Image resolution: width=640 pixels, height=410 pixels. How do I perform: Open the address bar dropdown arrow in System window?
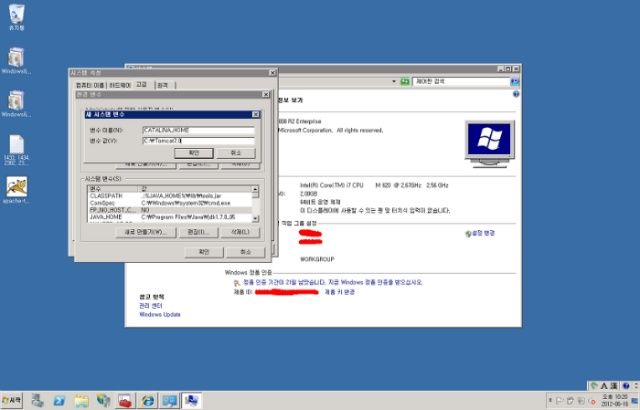point(394,82)
